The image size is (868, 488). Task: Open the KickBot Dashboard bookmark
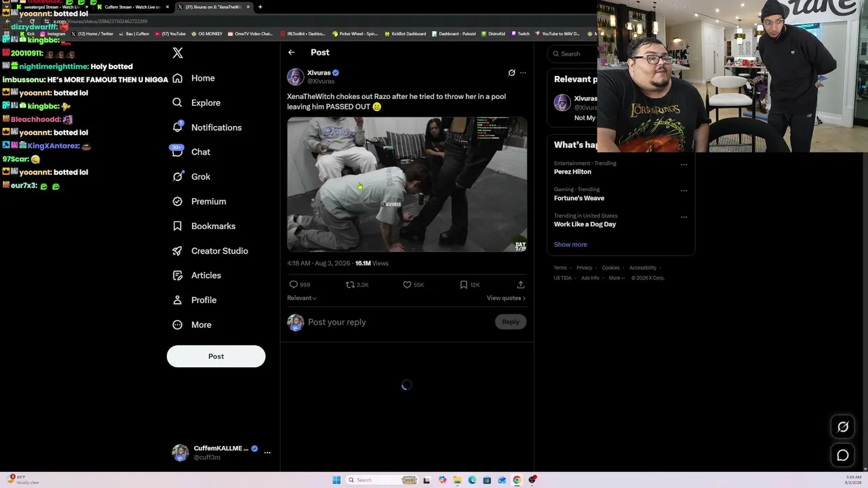pos(406,34)
